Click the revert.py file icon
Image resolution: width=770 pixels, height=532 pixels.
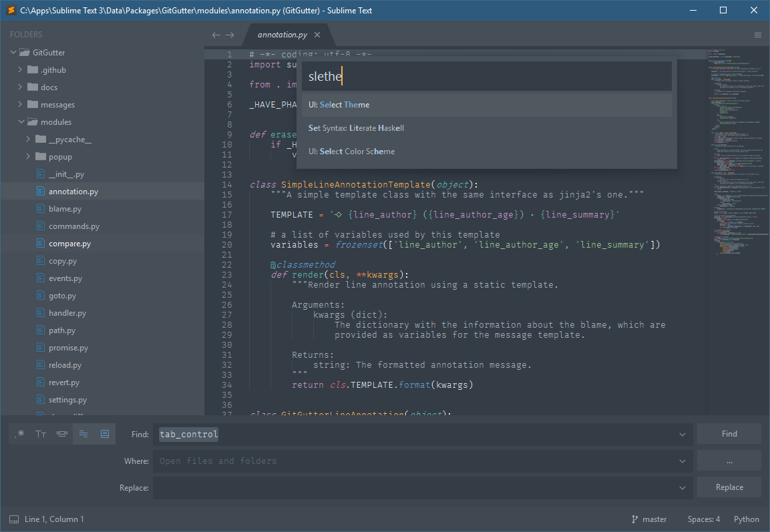[x=41, y=382]
